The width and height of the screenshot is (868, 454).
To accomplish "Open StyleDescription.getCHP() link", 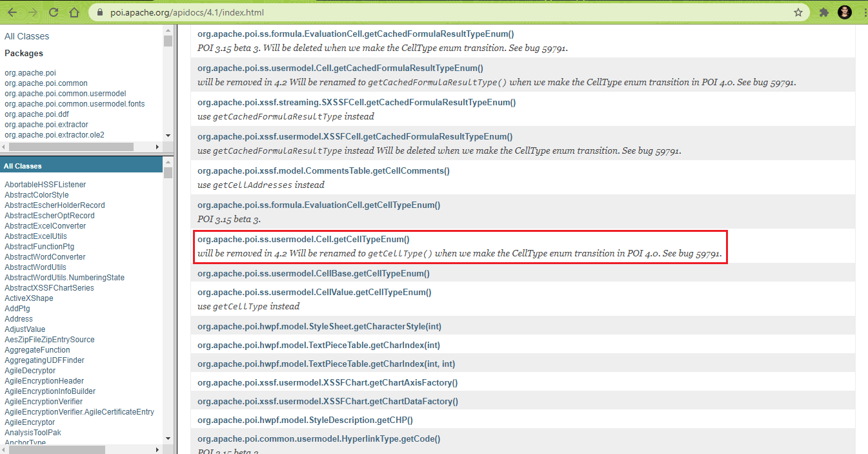I will click(305, 420).
